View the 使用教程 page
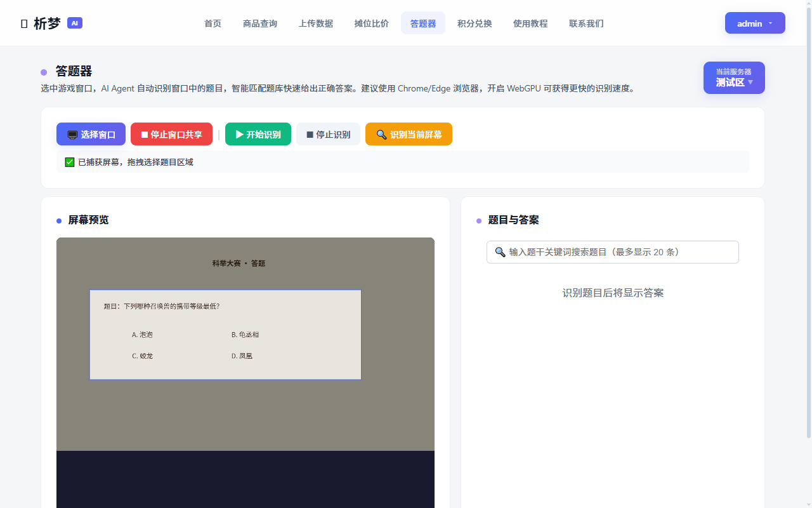Image resolution: width=812 pixels, height=508 pixels. pyautogui.click(x=530, y=23)
